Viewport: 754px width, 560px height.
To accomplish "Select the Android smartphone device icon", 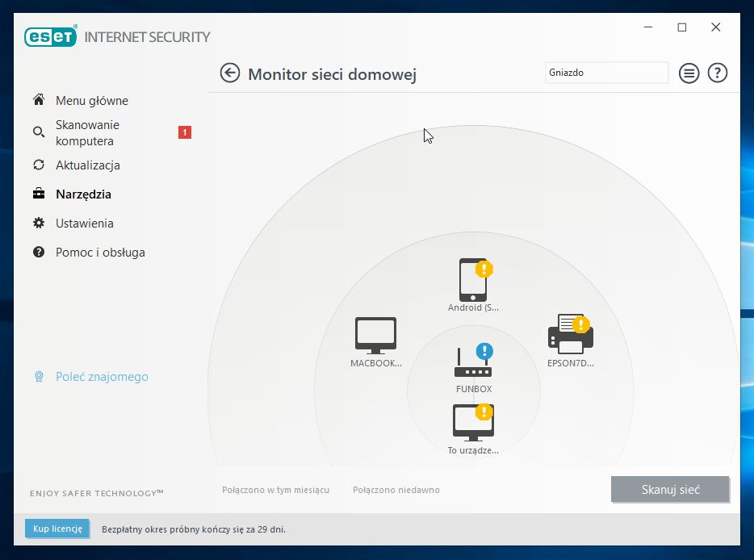I will click(473, 280).
